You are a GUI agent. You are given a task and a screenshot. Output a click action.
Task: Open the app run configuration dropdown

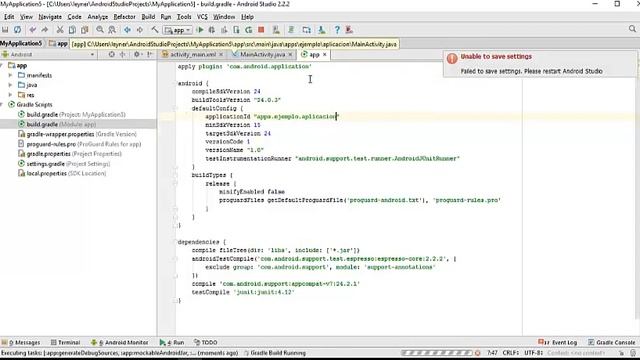[x=178, y=30]
